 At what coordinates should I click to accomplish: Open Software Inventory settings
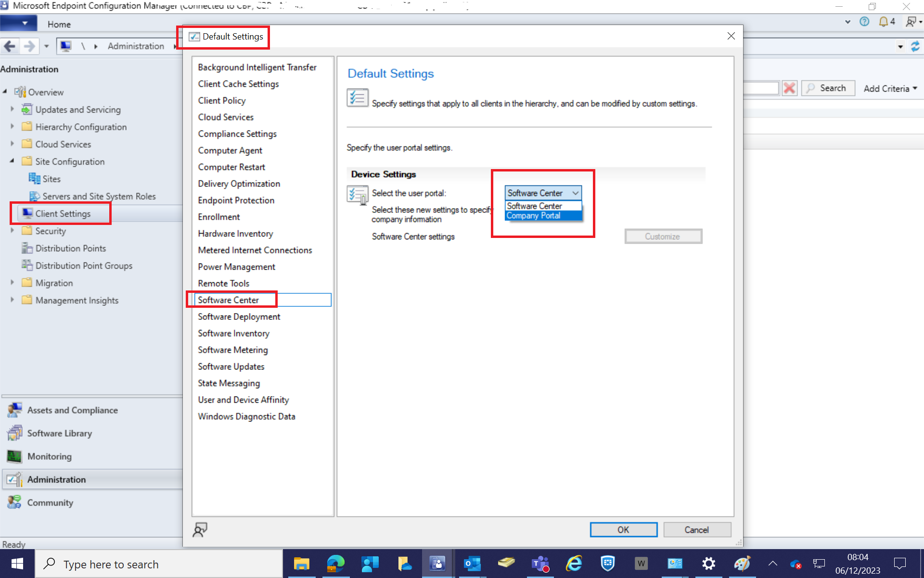(x=233, y=333)
